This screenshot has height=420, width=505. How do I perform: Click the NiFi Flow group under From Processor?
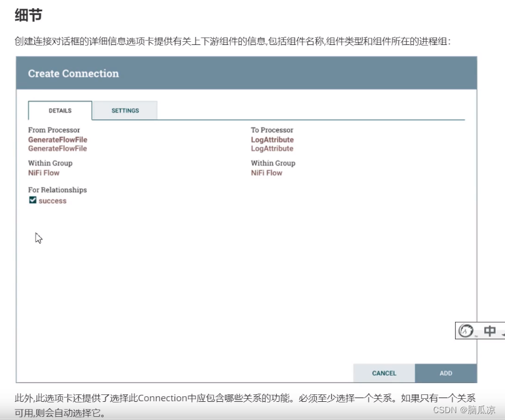click(x=44, y=173)
